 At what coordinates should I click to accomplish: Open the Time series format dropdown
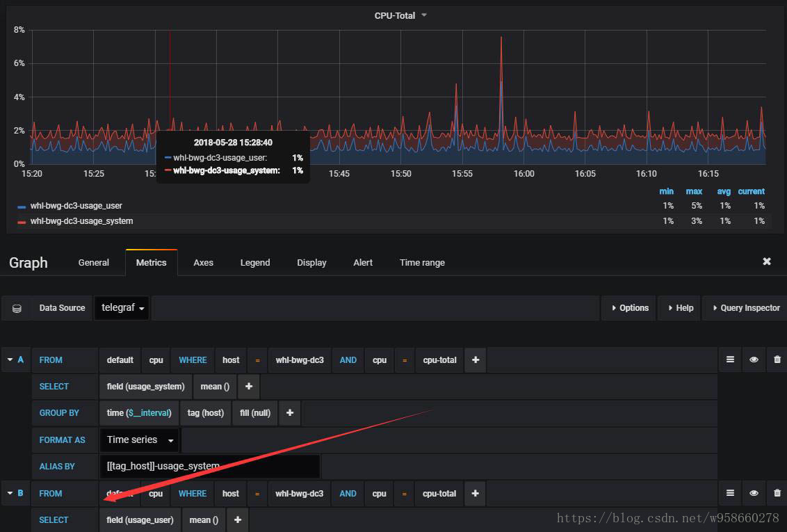click(x=140, y=440)
